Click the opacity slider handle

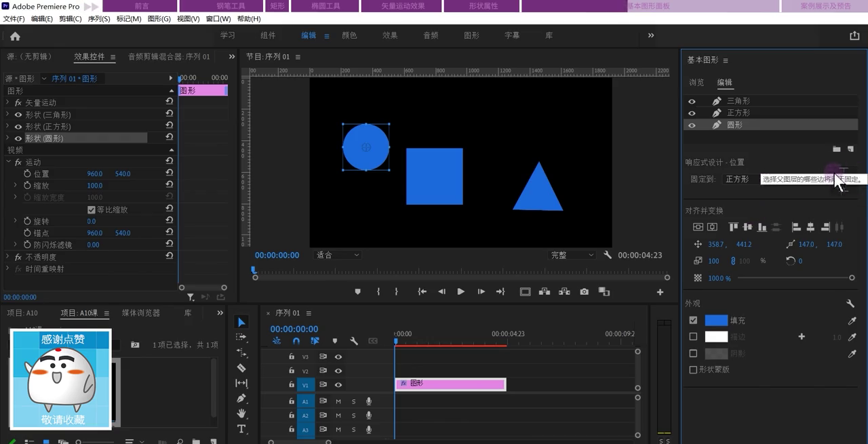(852, 278)
